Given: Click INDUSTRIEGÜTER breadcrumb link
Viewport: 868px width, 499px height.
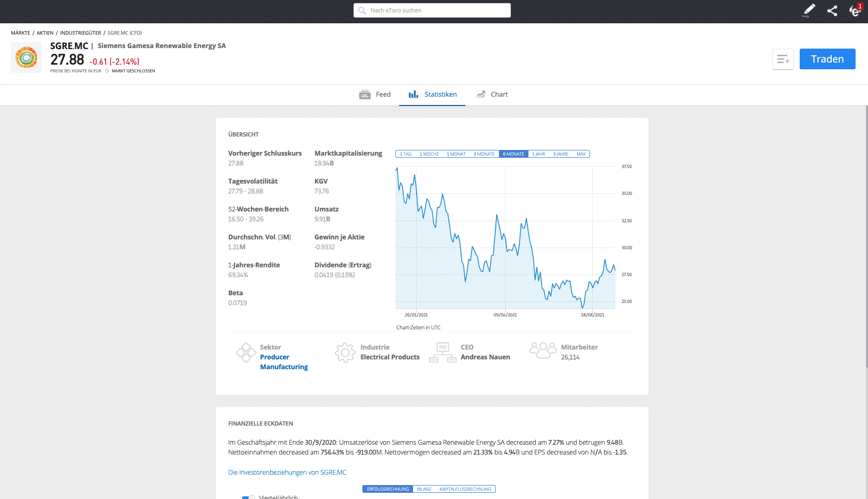Looking at the screenshot, I should 81,33.
